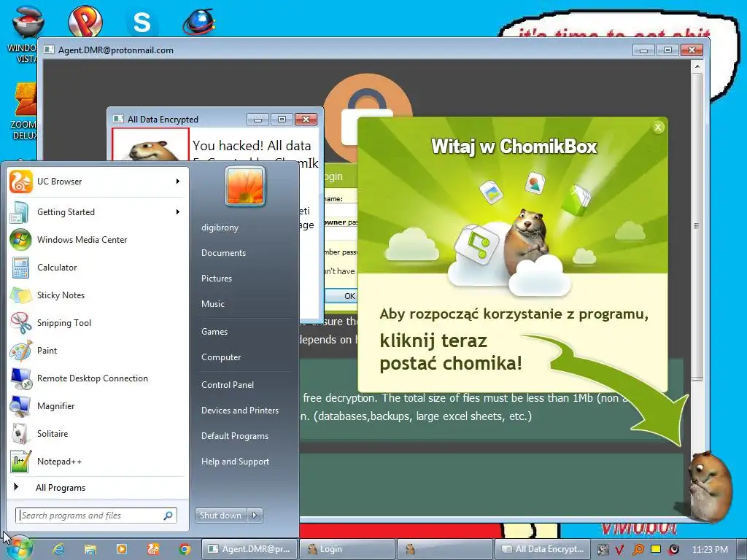Open Windows Explorer from taskbar
The image size is (747, 560).
pos(90,549)
